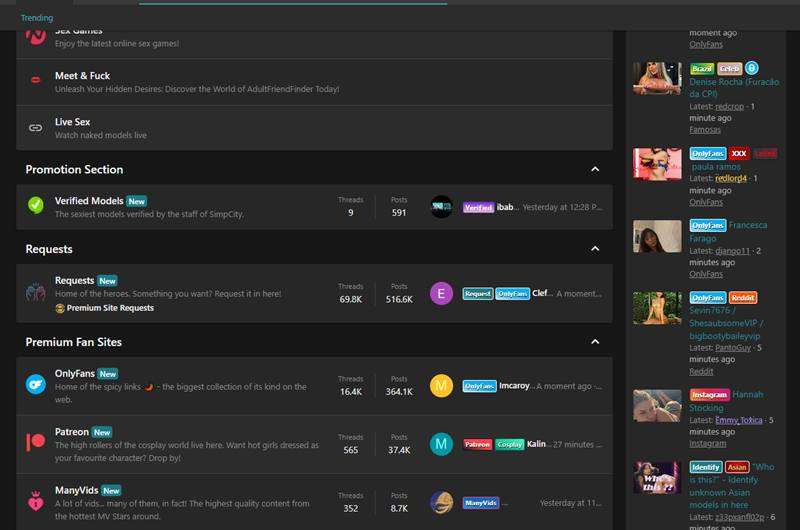Click the Request tag in Requests row
The width and height of the screenshot is (800, 530).
coord(478,294)
